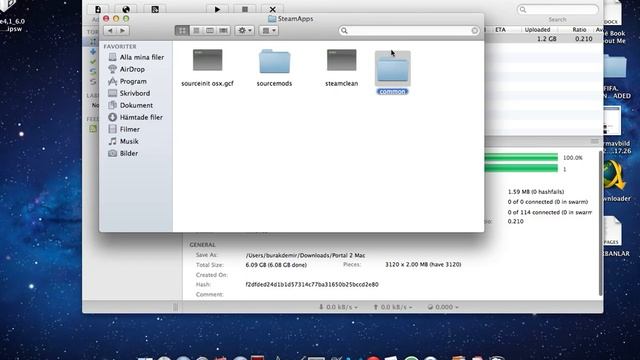Switch Finder to Cover Flow view
This screenshot has height=360, width=640.
point(223,31)
